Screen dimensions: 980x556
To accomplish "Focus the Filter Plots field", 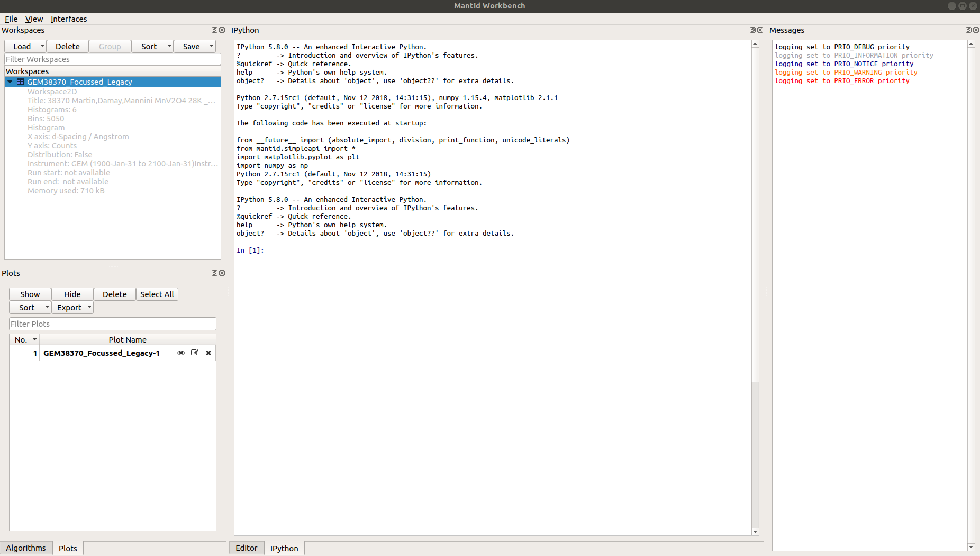I will 113,324.
